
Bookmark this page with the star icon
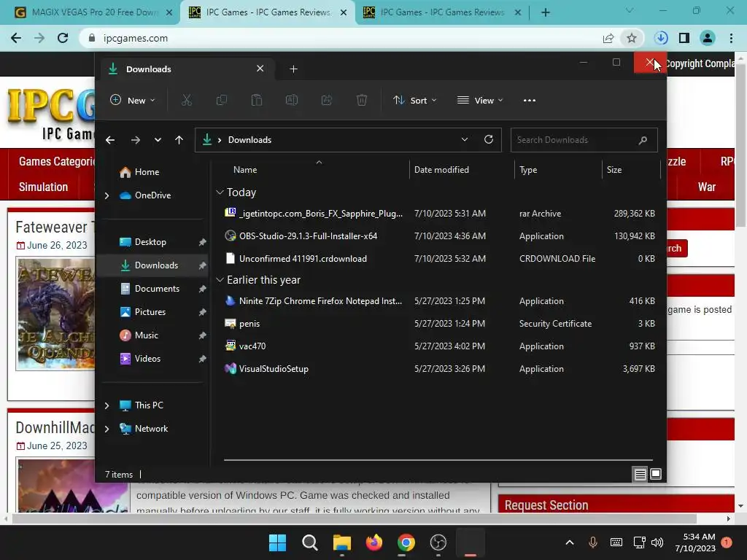coord(632,38)
